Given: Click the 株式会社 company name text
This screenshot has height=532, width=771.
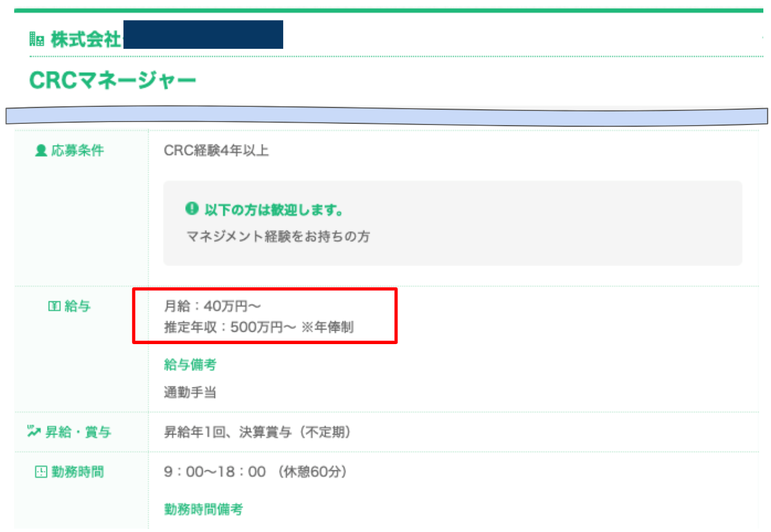Looking at the screenshot, I should [85, 40].
